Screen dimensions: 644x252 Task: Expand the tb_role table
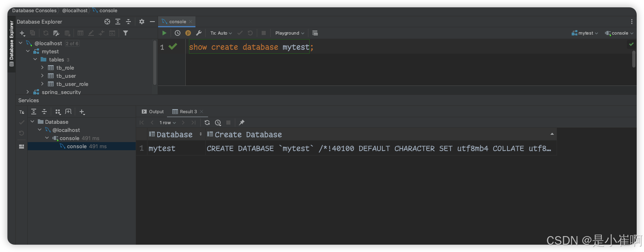tap(42, 68)
